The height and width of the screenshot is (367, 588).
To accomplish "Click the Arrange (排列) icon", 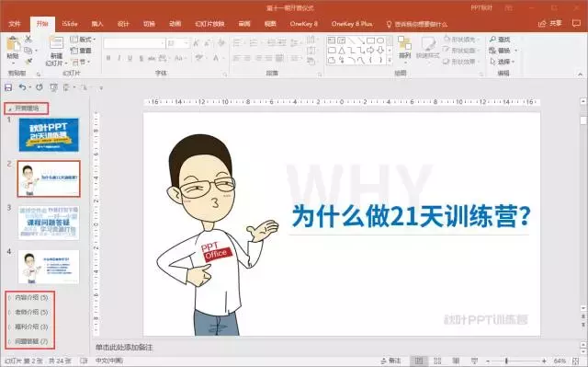I will [404, 43].
